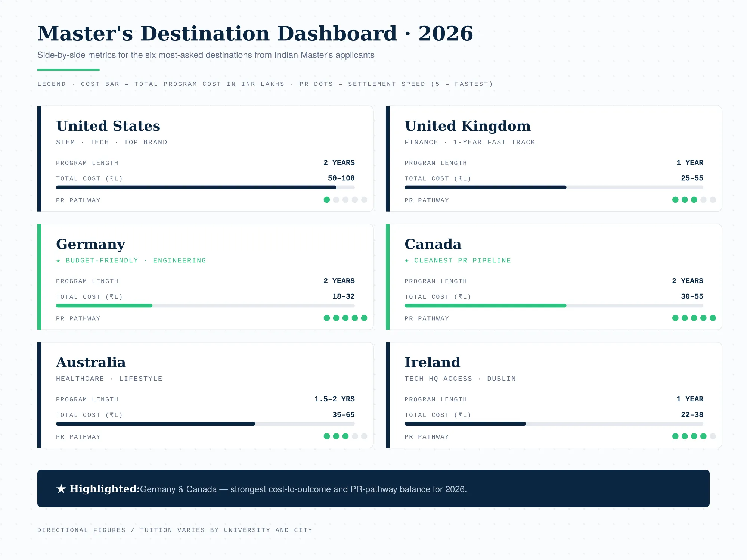Click the '35–65' cost value
The height and width of the screenshot is (560, 747).
344,414
